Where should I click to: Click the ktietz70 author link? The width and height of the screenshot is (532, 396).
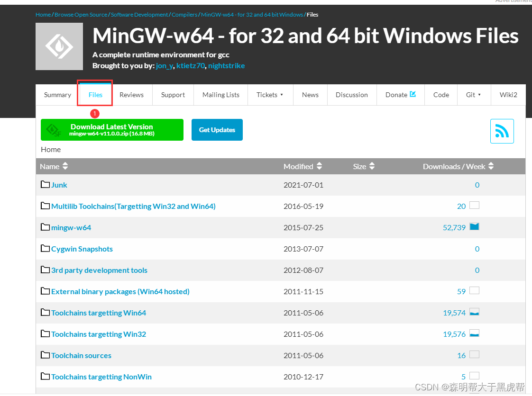[191, 66]
